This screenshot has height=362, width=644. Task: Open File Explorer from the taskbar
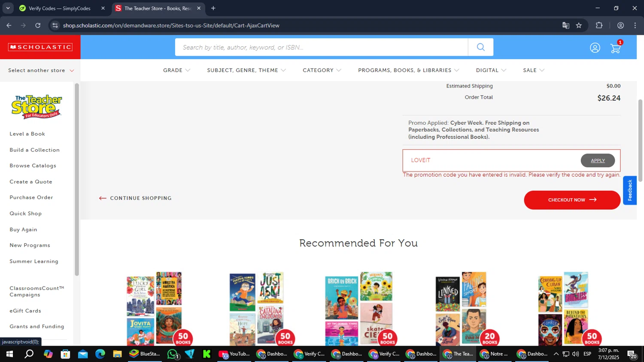pyautogui.click(x=117, y=354)
